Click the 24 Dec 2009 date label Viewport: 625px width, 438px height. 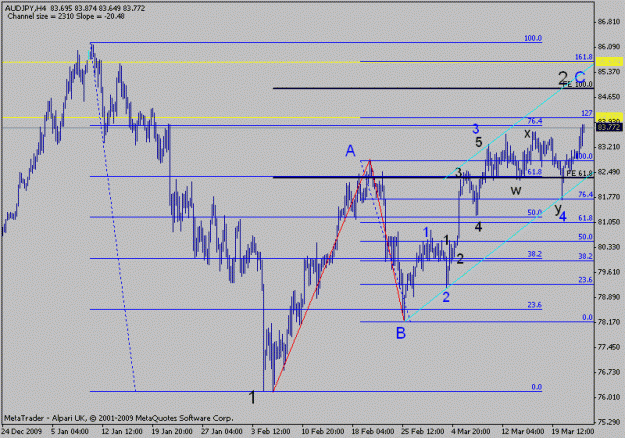[x=22, y=431]
